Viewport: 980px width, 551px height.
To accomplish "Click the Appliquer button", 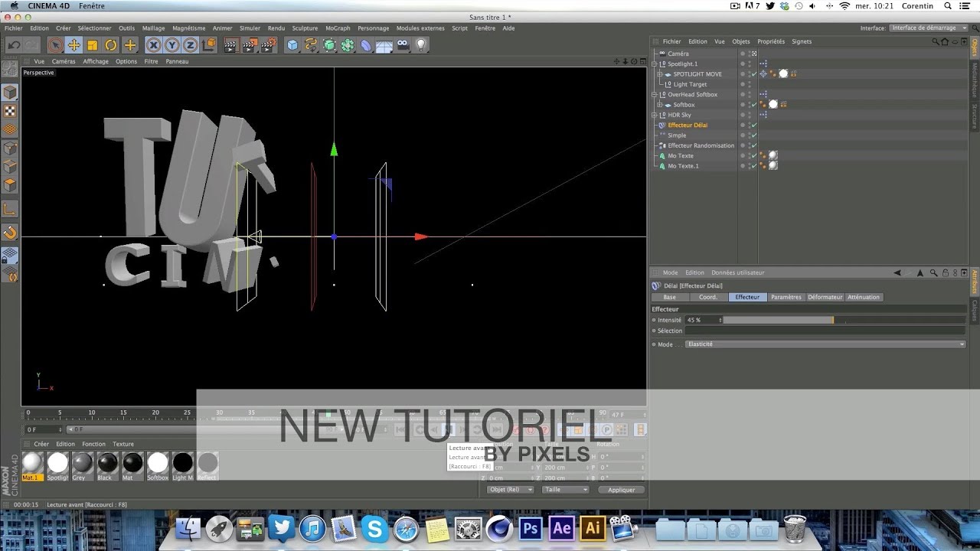I will tap(622, 490).
